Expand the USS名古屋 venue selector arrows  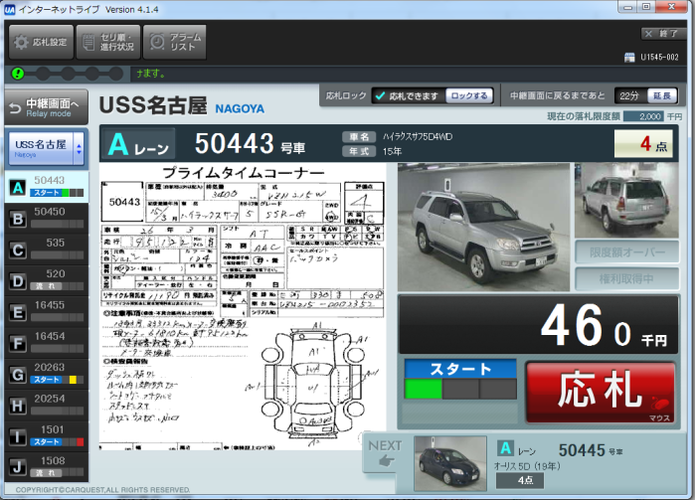[x=79, y=149]
